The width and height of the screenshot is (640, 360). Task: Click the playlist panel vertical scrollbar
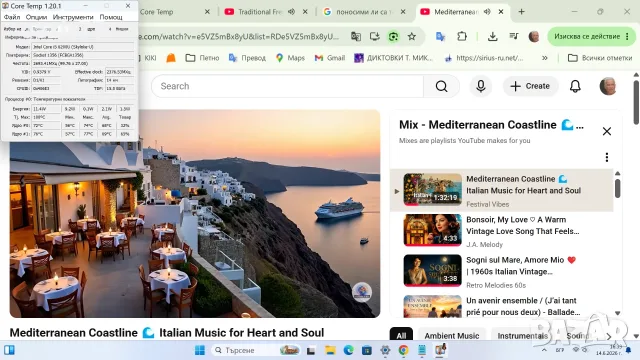618,189
